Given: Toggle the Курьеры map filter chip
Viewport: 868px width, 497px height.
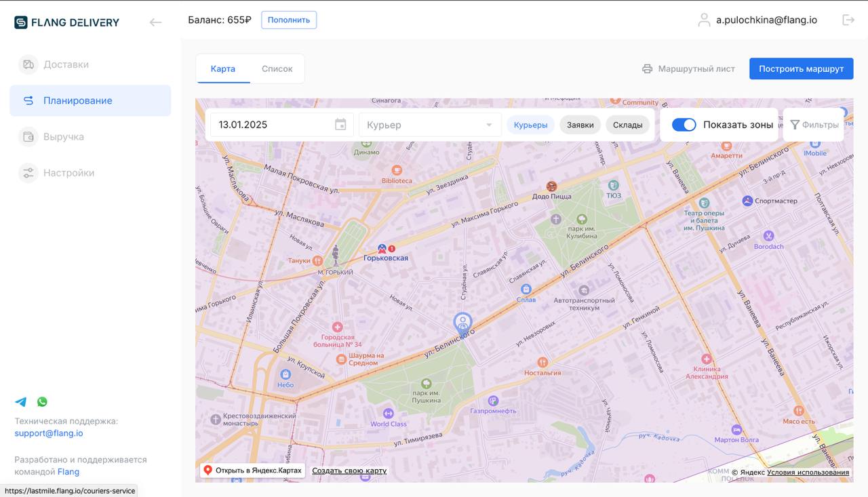Looking at the screenshot, I should (x=530, y=125).
